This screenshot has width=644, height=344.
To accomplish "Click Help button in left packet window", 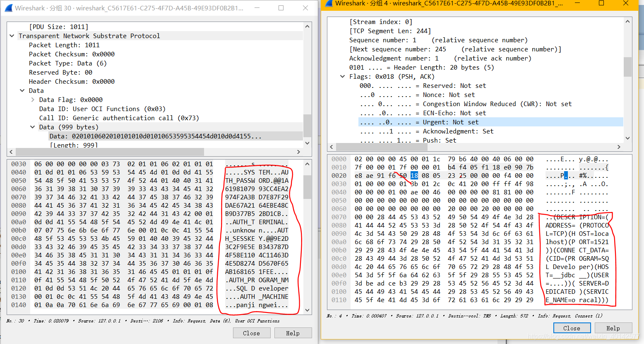I will 293,333.
